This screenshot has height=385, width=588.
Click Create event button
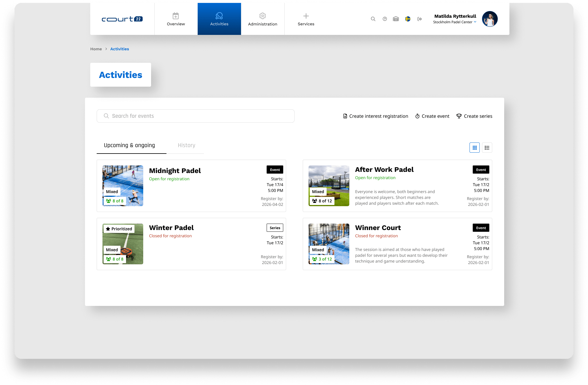tap(432, 116)
